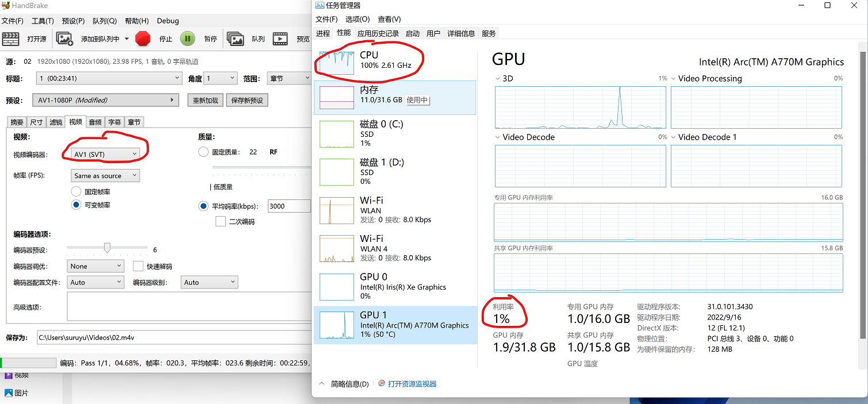Open HandBrake Debug menu
The height and width of the screenshot is (404, 868).
click(168, 21)
